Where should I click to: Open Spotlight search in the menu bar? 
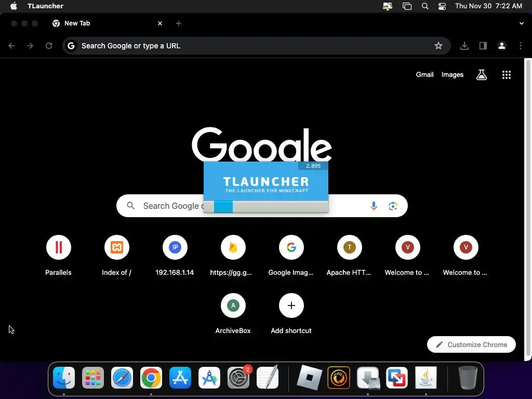[425, 6]
